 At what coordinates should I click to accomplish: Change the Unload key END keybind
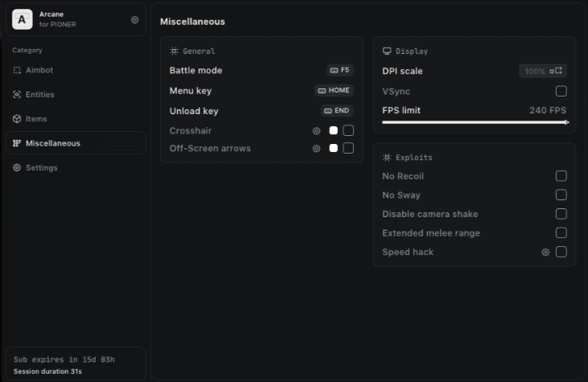[x=337, y=111]
